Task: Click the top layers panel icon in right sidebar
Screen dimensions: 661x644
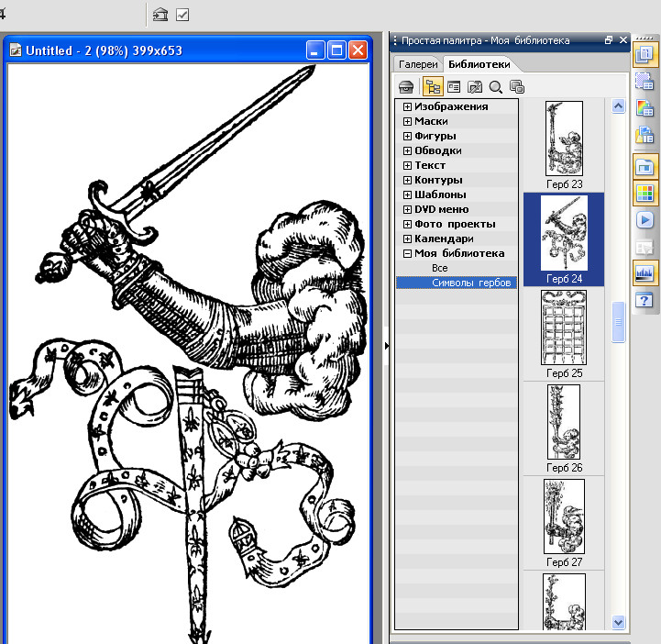Action: click(644, 55)
